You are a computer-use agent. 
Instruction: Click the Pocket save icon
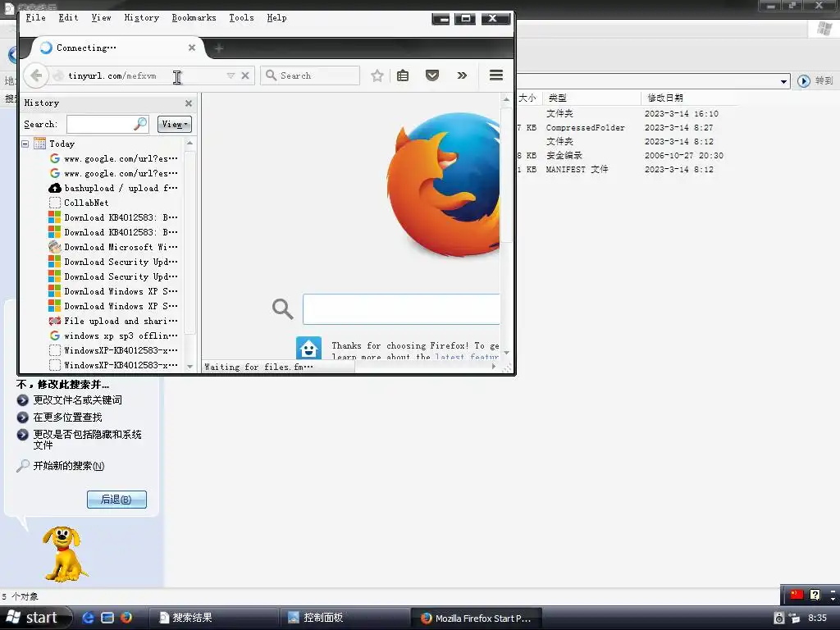click(432, 75)
